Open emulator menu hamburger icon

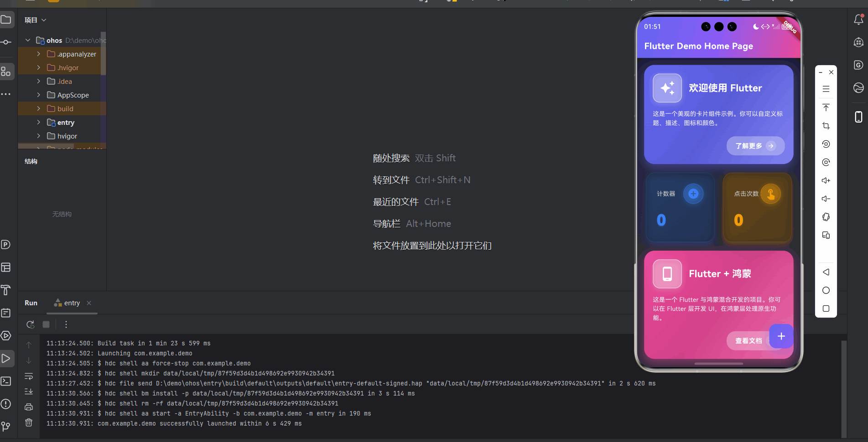(x=826, y=89)
